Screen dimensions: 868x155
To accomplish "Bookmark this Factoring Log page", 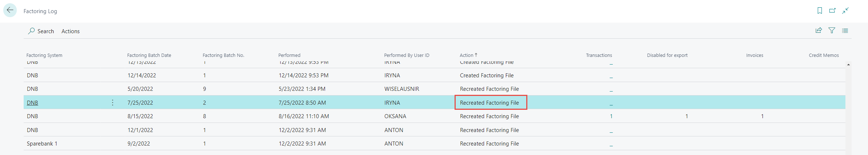I will 820,11.
